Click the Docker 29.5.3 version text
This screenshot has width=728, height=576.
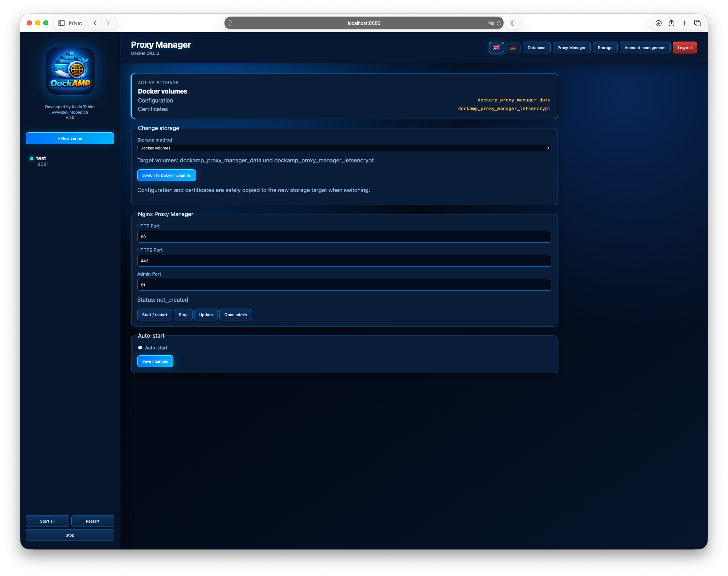pyautogui.click(x=145, y=53)
